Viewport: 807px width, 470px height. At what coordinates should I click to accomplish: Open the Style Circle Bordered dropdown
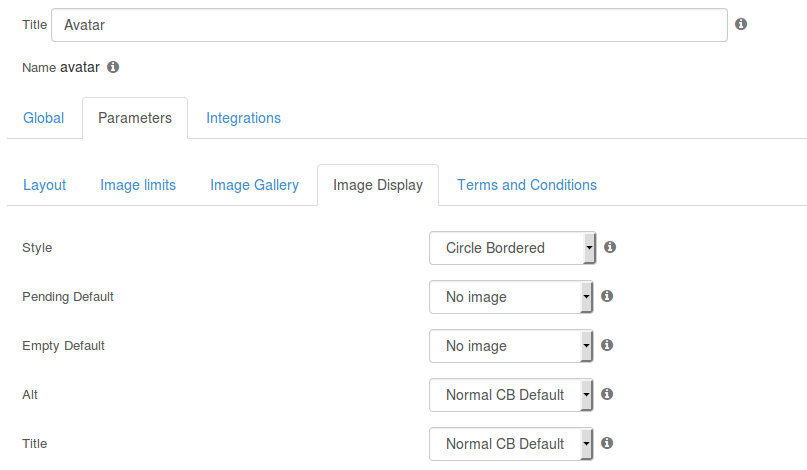point(512,248)
